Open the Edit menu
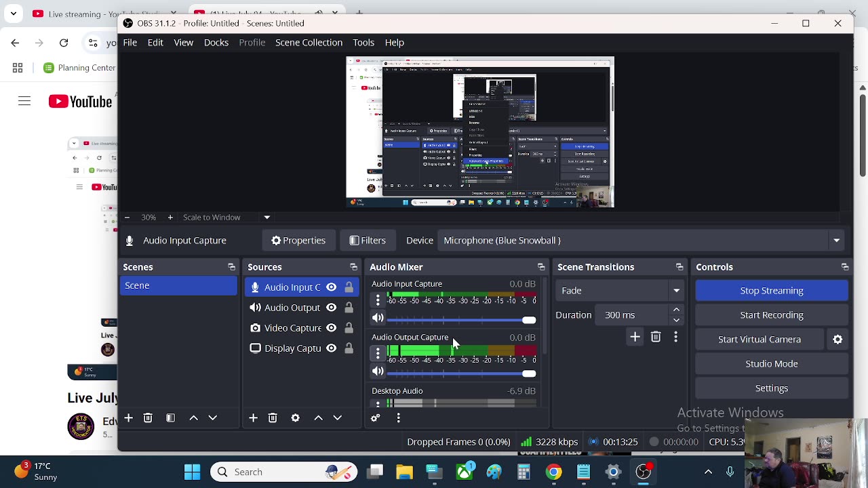This screenshot has width=868, height=488. pos(155,43)
